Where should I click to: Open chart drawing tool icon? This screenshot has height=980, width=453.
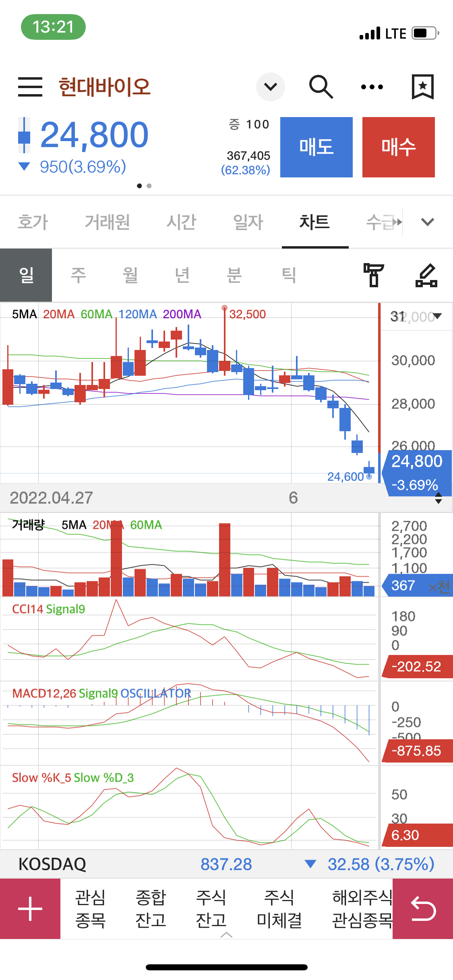pyautogui.click(x=426, y=275)
